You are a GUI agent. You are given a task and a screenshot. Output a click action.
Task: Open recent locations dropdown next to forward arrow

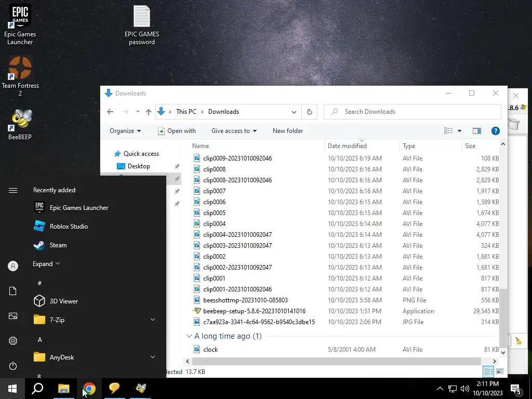137,112
